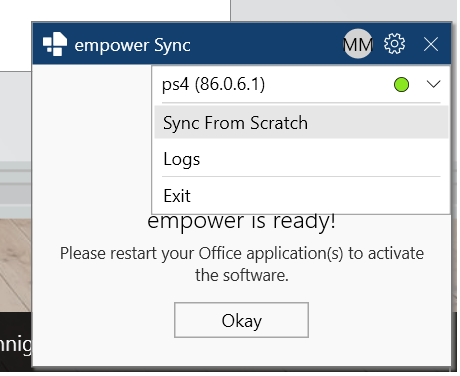
Task: Select Exit from the menu
Action: (301, 195)
